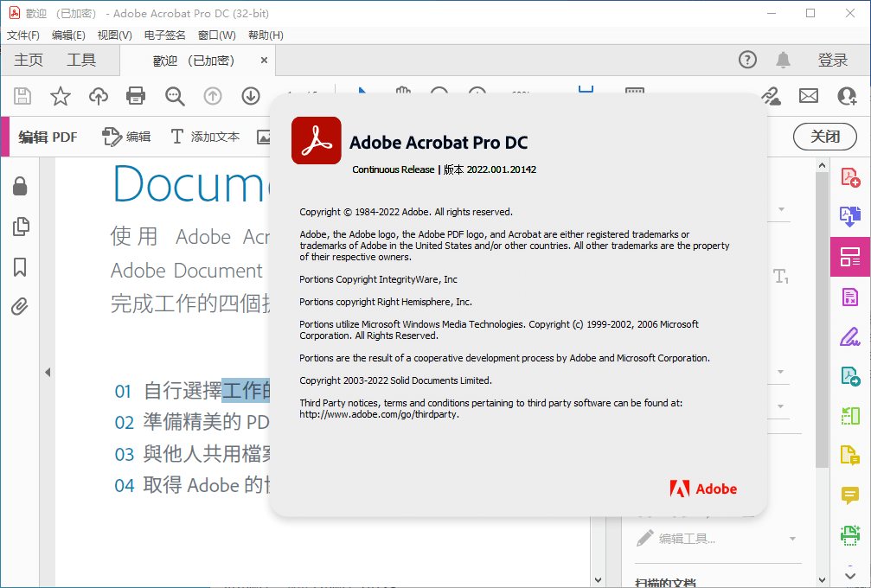Expand more tools with the sidebar down chevron

pos(849,574)
